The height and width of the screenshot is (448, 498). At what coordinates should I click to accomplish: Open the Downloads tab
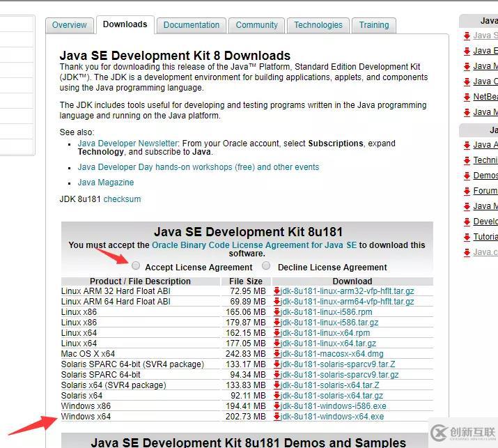coord(125,24)
